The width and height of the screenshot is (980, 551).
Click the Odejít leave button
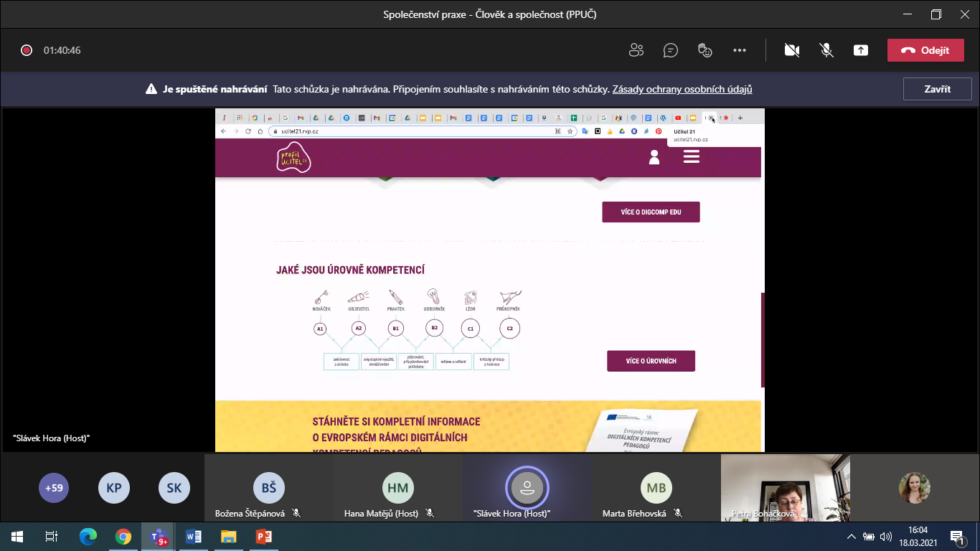(x=925, y=50)
